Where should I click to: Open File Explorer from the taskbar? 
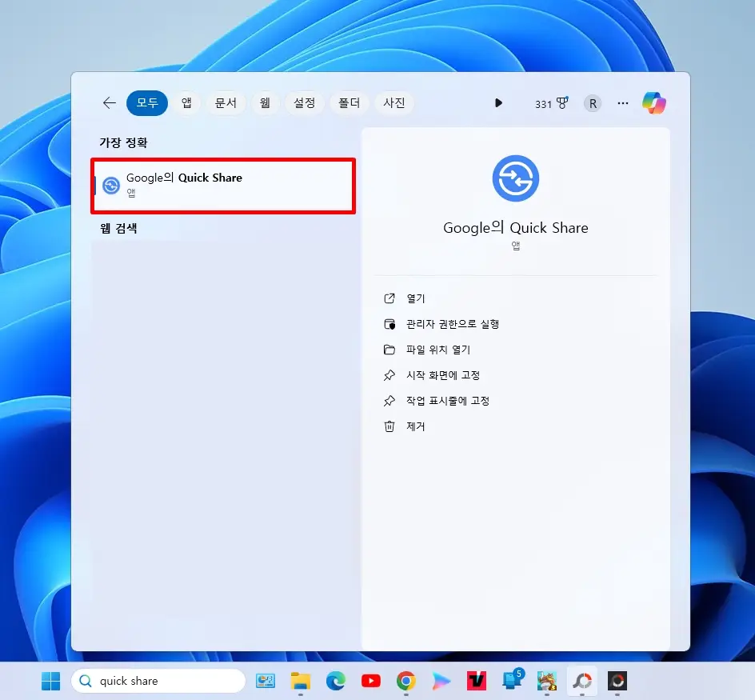(x=300, y=681)
